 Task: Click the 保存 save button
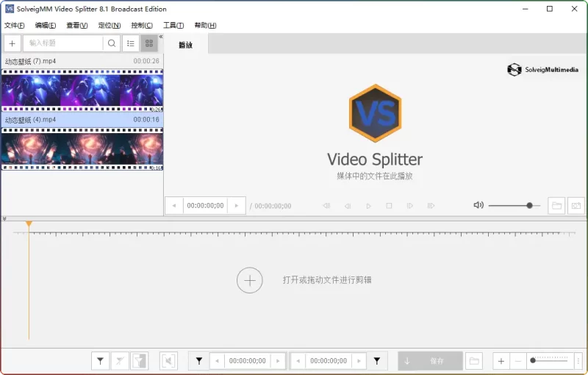click(x=430, y=361)
